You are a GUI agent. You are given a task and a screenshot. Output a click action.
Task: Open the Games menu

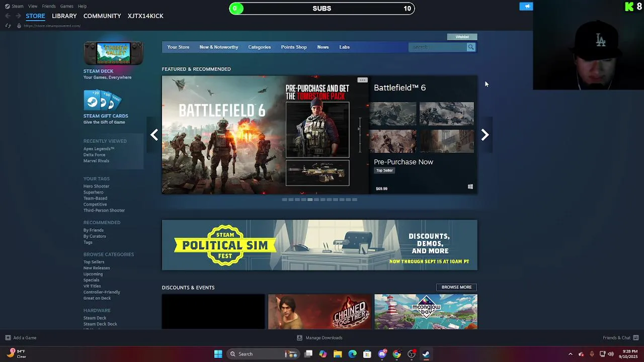tap(66, 6)
